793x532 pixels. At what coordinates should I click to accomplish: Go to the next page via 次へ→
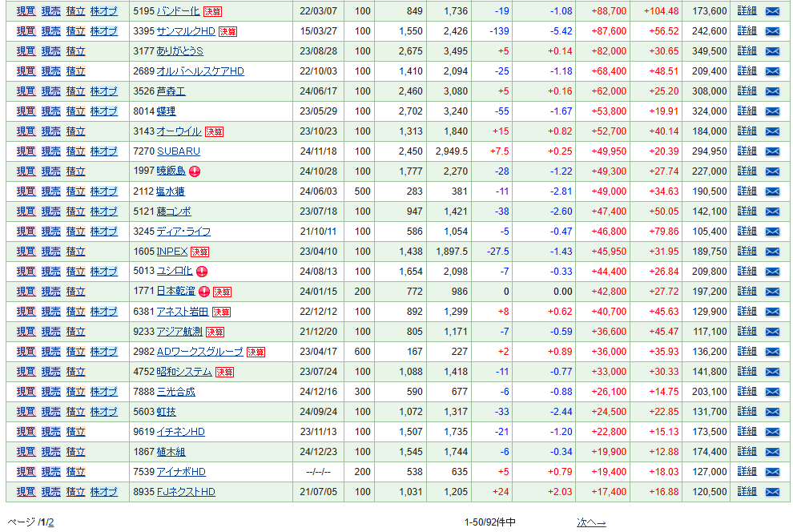[590, 522]
